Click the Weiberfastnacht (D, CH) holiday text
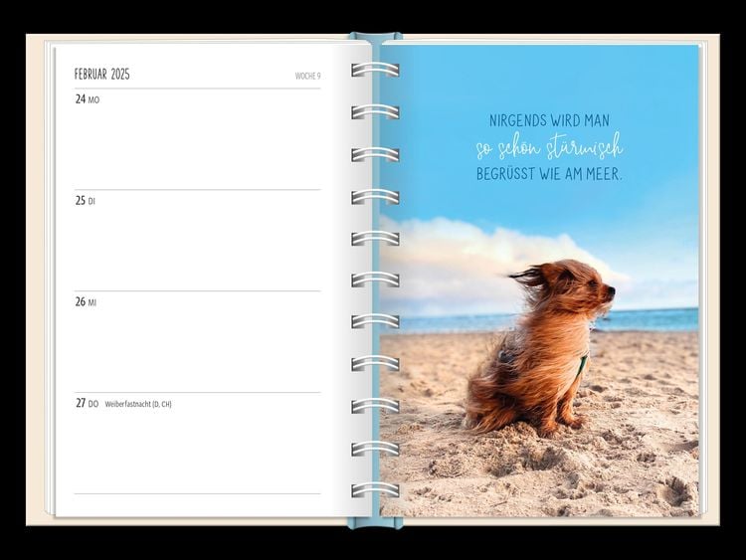The image size is (746, 560). coord(138,405)
